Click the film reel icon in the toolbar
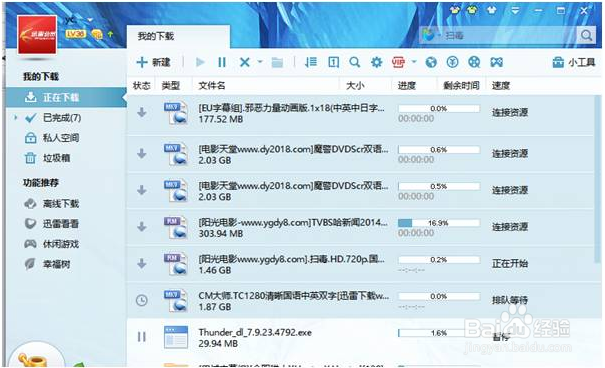Screen dimensions: 605x368 [x=474, y=62]
